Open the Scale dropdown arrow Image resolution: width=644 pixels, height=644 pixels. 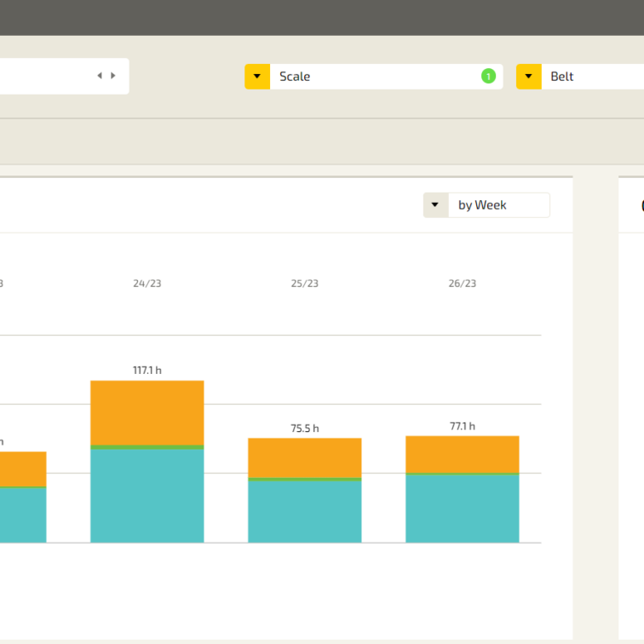tap(257, 77)
